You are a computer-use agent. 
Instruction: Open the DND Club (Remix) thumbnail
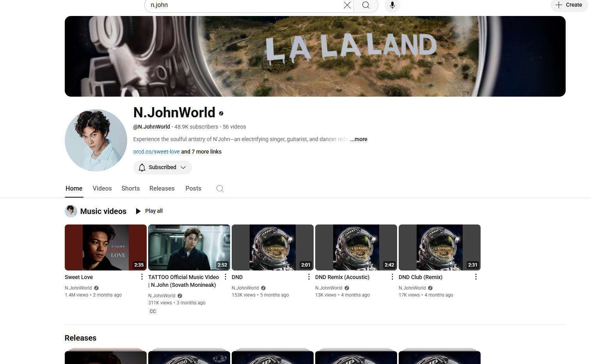[x=440, y=247]
